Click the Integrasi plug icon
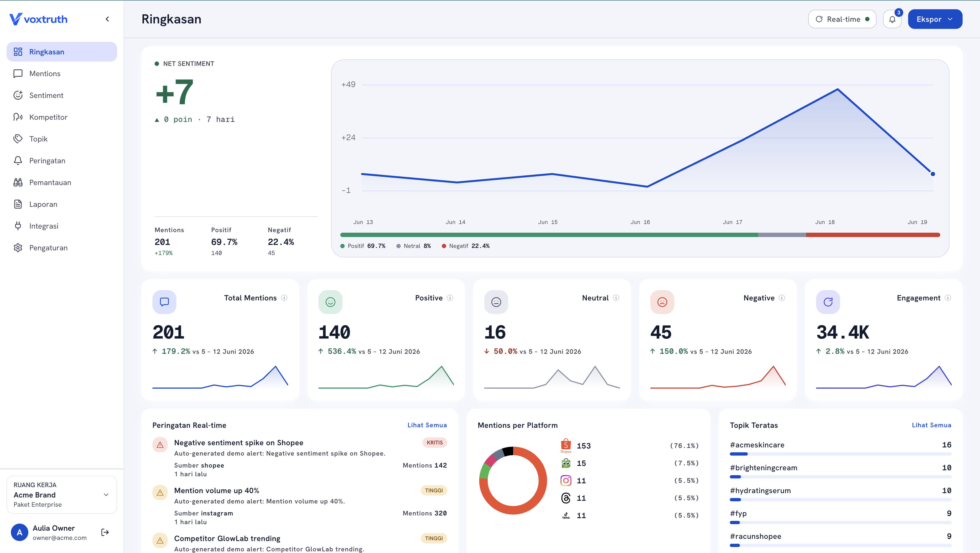The height and width of the screenshot is (553, 980). click(x=18, y=226)
